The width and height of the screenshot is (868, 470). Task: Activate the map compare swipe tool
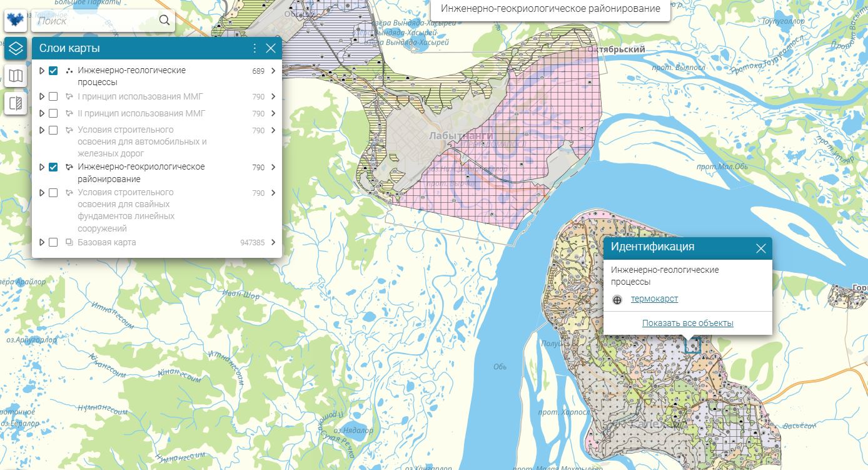click(x=16, y=103)
